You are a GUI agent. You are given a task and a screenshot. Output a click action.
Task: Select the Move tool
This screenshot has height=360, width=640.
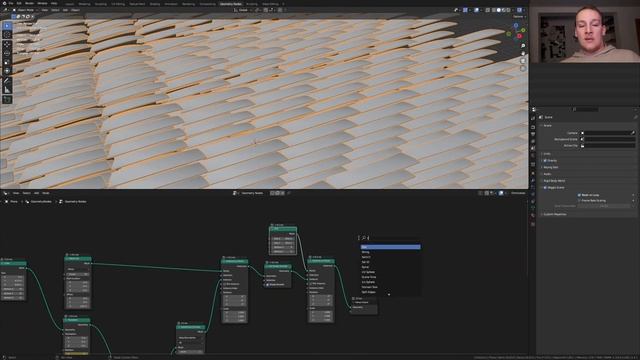pos(7,44)
